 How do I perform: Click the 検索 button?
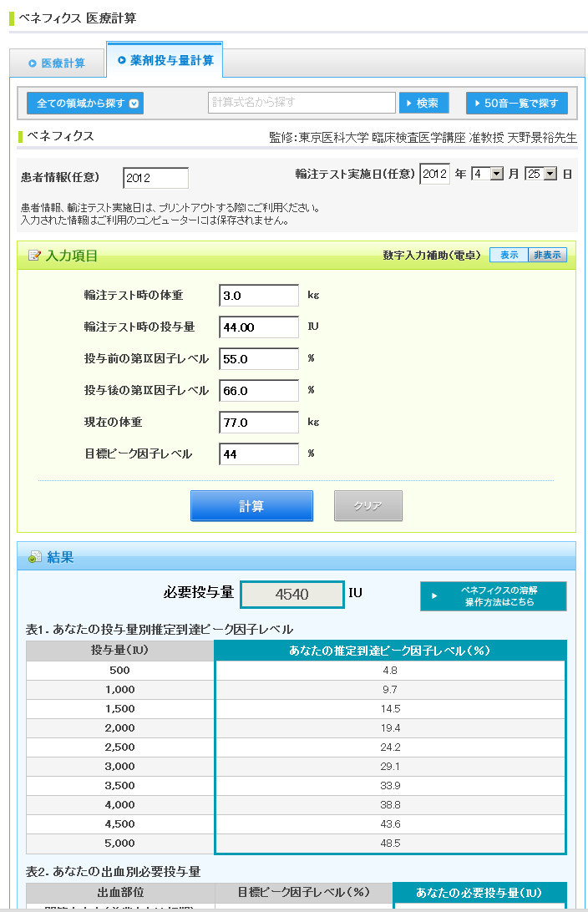tap(424, 103)
